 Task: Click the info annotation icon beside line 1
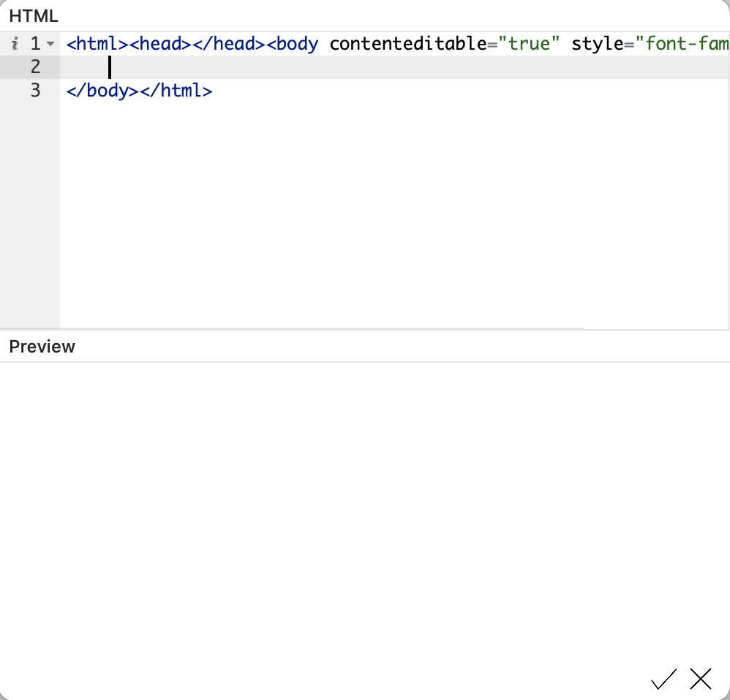click(x=15, y=44)
